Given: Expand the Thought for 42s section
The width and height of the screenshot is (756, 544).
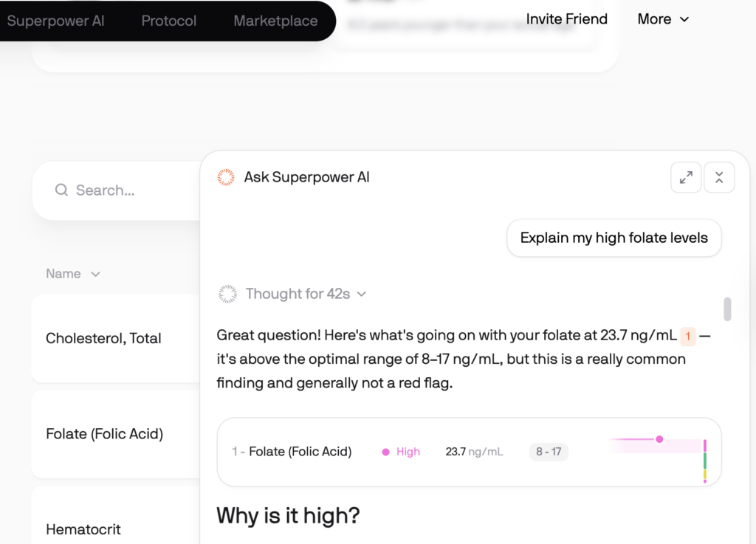Looking at the screenshot, I should pos(306,294).
